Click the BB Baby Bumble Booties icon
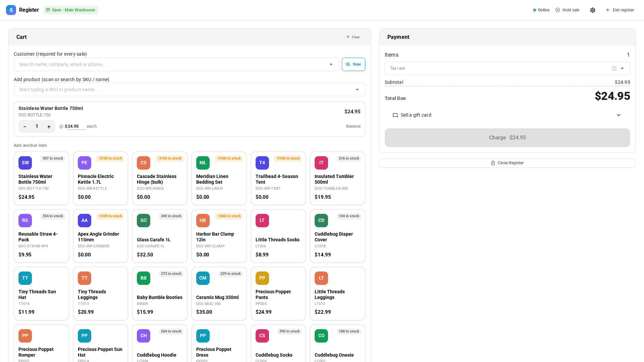This screenshot has height=362, width=644. (144, 278)
